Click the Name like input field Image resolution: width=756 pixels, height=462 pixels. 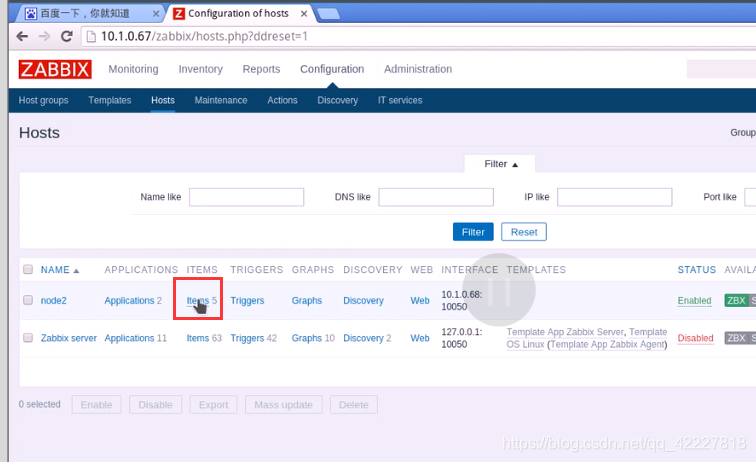[x=246, y=197]
